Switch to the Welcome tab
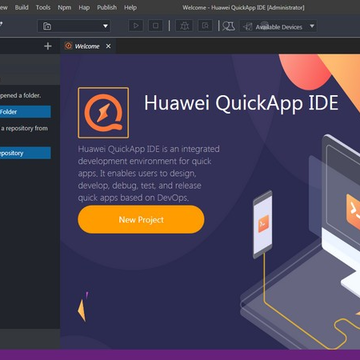 click(x=87, y=46)
